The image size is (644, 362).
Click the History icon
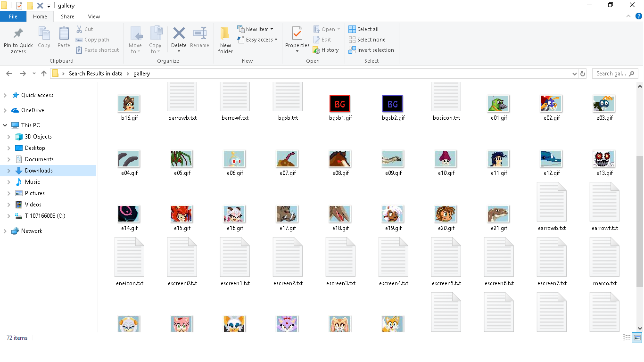click(x=326, y=50)
